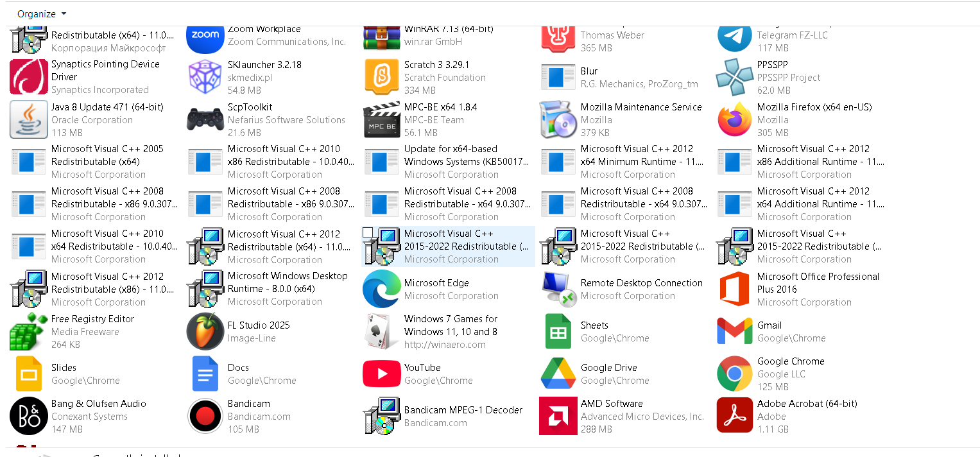This screenshot has height=457, width=980.
Task: Click the SKlauncher 3.2.18 cube icon
Action: (205, 77)
